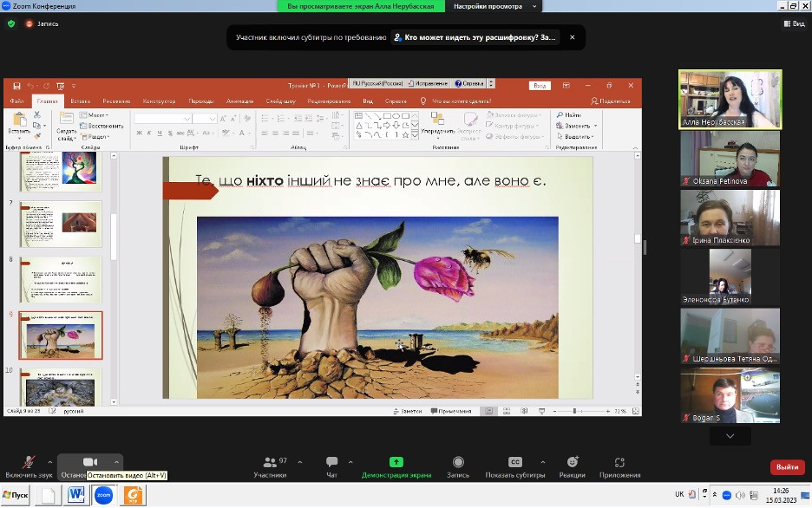
Task: Increase the font size with larger A
Action: (x=223, y=119)
